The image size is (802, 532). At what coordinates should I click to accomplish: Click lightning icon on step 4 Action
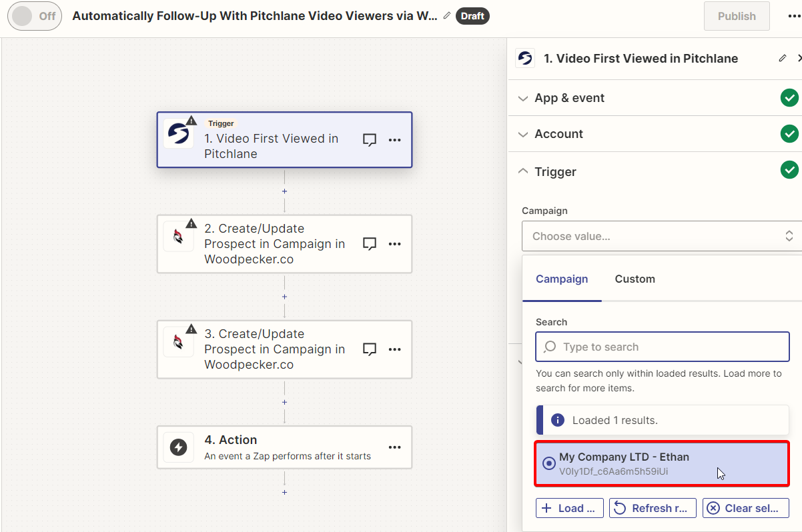click(178, 447)
